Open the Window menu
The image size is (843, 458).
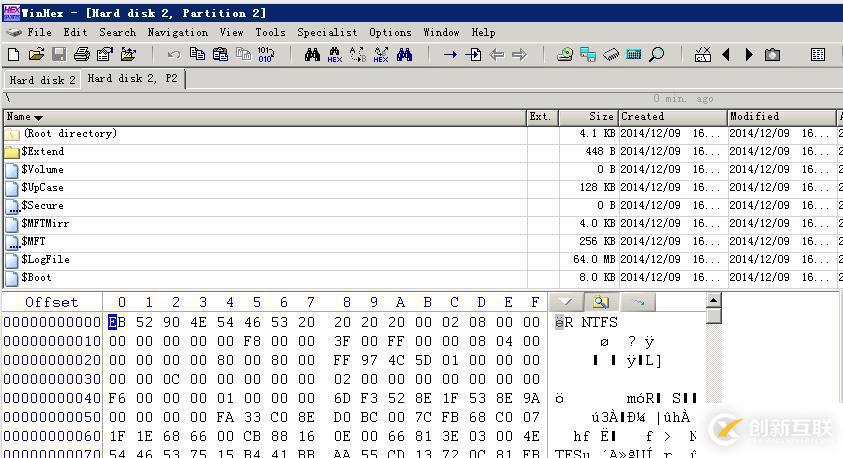441,32
